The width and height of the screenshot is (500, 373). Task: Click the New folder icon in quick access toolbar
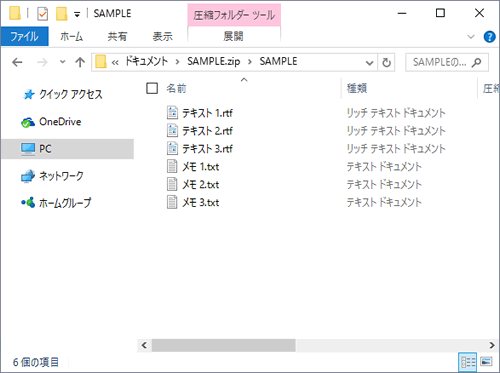(61, 14)
